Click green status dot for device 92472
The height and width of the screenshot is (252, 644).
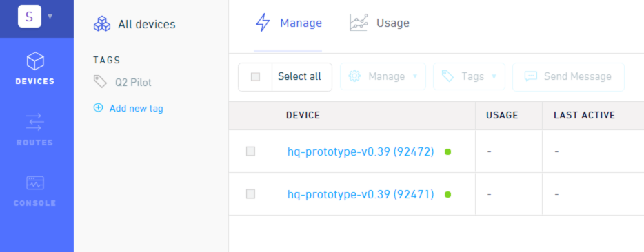447,152
